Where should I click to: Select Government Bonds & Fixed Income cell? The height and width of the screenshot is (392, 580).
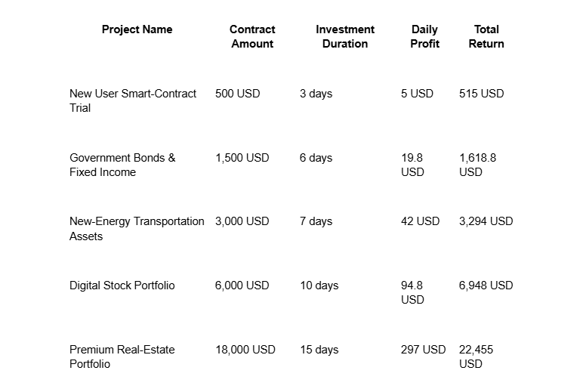point(122,165)
